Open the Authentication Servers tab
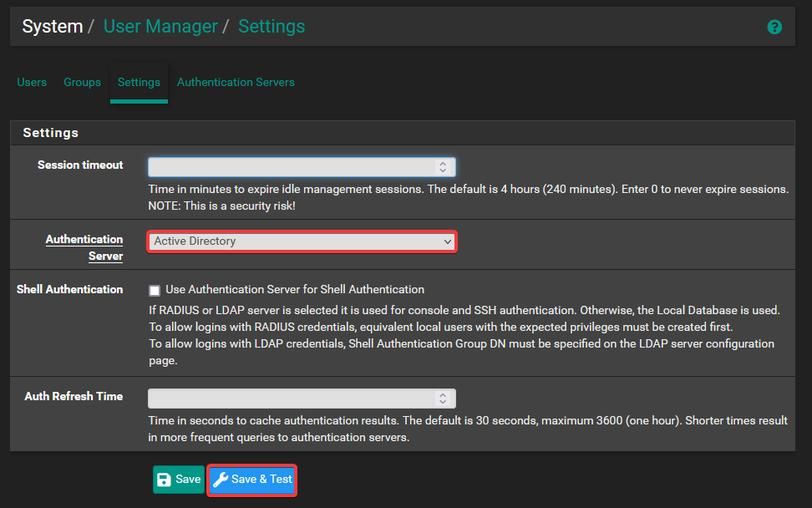 [236, 82]
